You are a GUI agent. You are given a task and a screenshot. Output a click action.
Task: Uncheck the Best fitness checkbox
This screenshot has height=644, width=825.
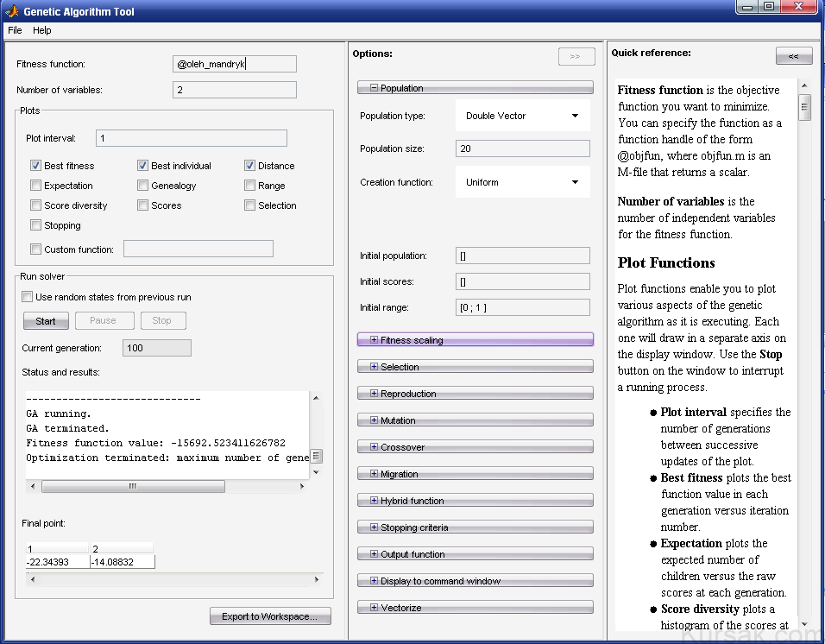pyautogui.click(x=35, y=166)
